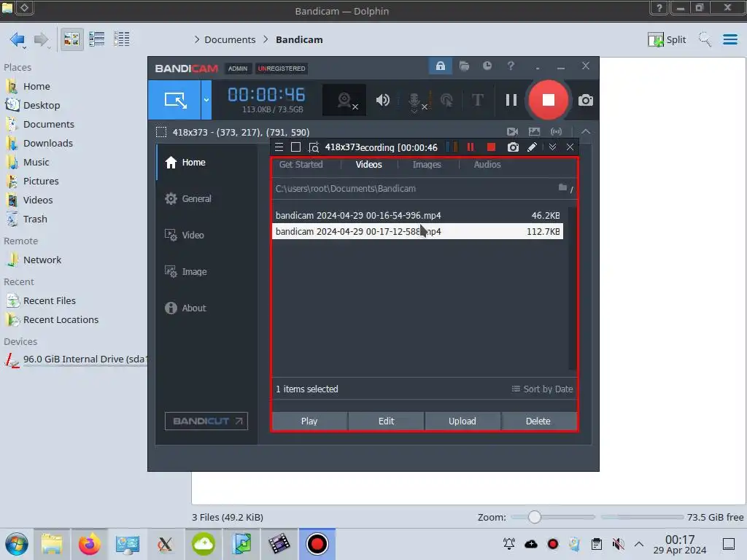Select Bandicam screen rectangle recording mode

(x=175, y=100)
